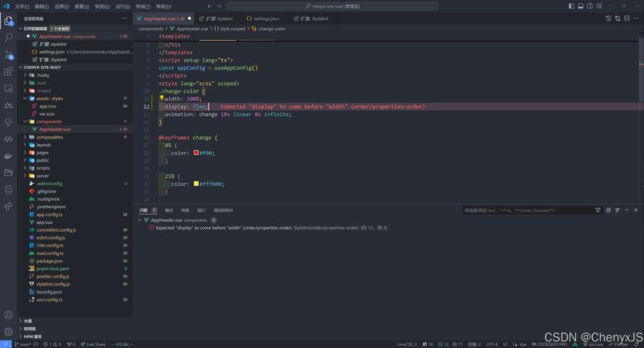Click the filter icon in Problems panel
Screen dimensions: 644x348
coord(597,210)
